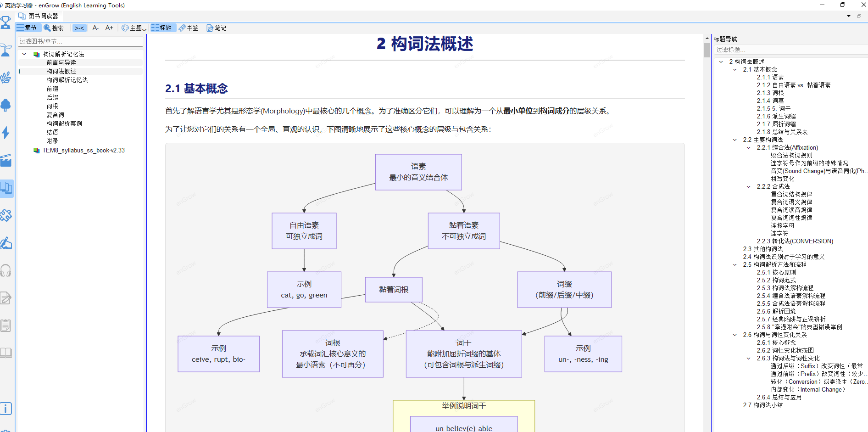
Task: Collapse the 2.2 主要构词法 heading node
Action: click(735, 140)
